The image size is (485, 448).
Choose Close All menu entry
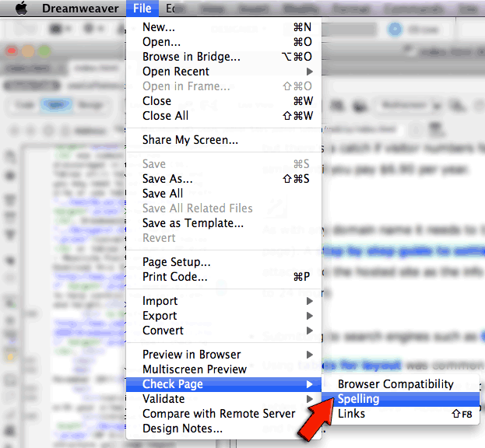[224, 116]
